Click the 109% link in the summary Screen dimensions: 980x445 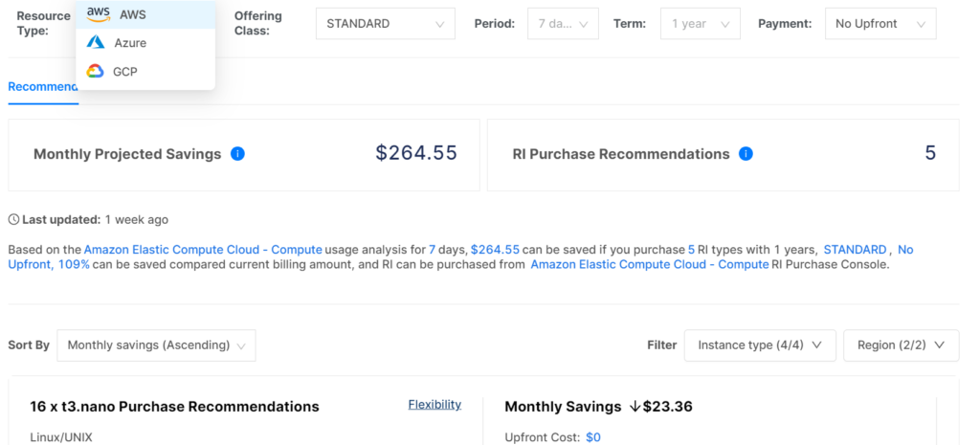(74, 264)
